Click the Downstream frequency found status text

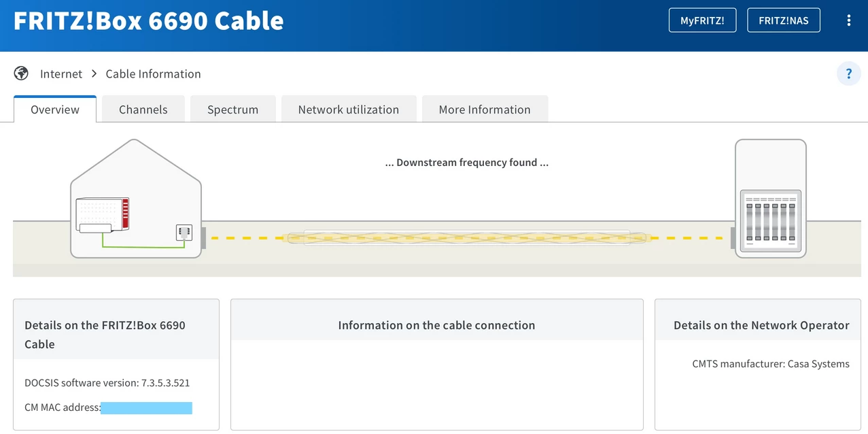coord(466,163)
